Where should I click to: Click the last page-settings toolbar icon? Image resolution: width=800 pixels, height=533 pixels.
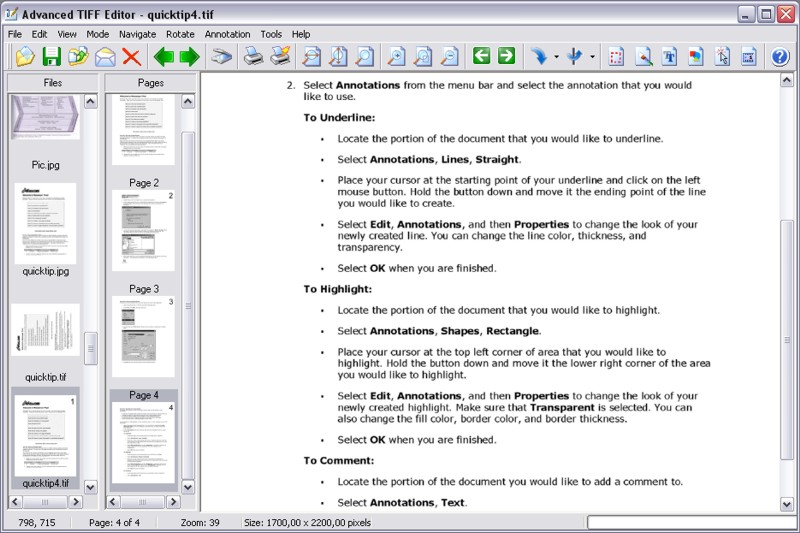748,56
